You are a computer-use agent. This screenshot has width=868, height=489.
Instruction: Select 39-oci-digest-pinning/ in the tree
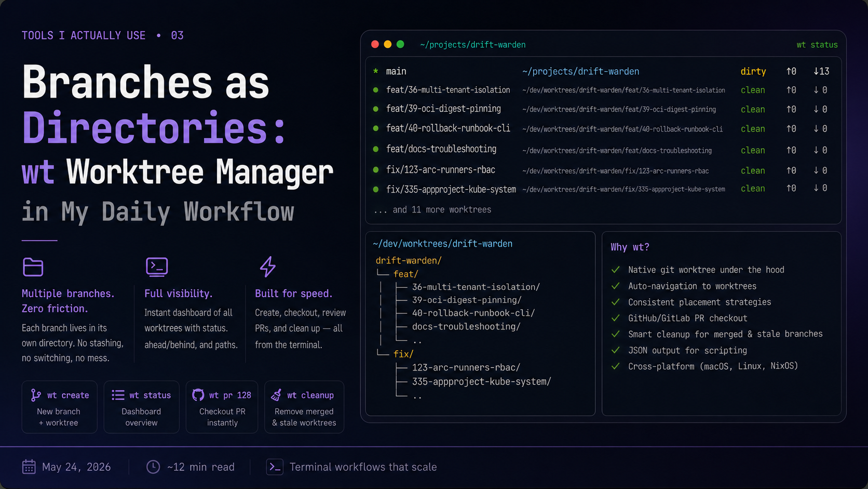467,300
